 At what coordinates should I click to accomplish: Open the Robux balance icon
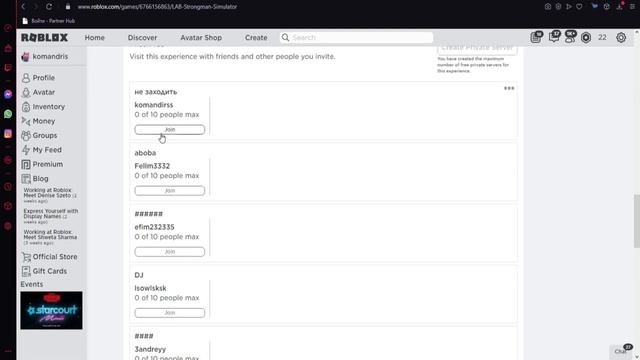[x=586, y=38]
